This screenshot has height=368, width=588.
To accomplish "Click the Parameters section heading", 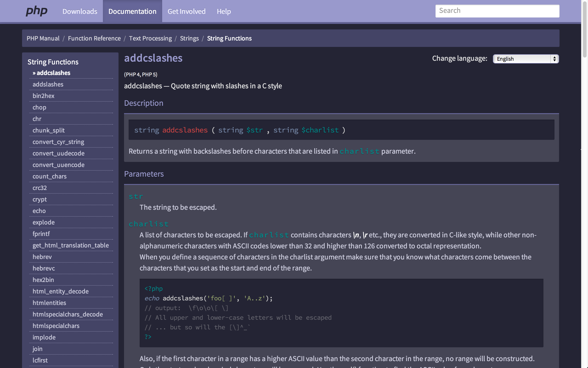I will (x=144, y=174).
